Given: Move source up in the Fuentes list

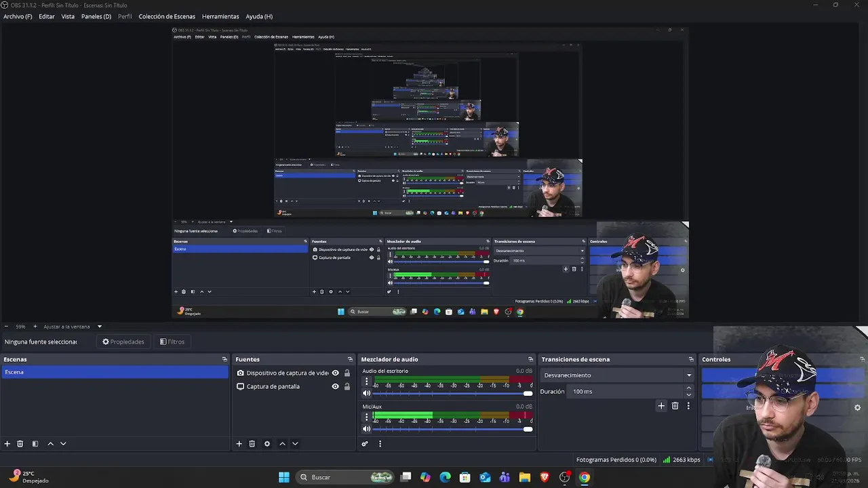Looking at the screenshot, I should point(282,444).
